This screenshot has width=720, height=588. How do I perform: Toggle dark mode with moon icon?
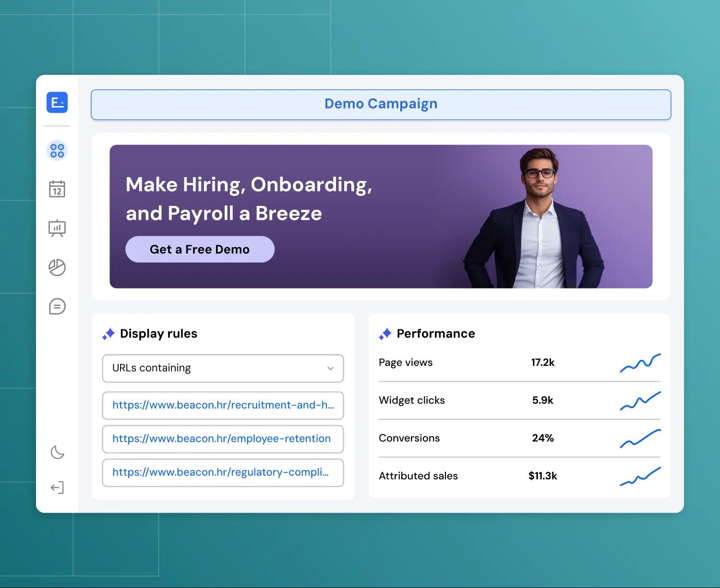point(57,452)
